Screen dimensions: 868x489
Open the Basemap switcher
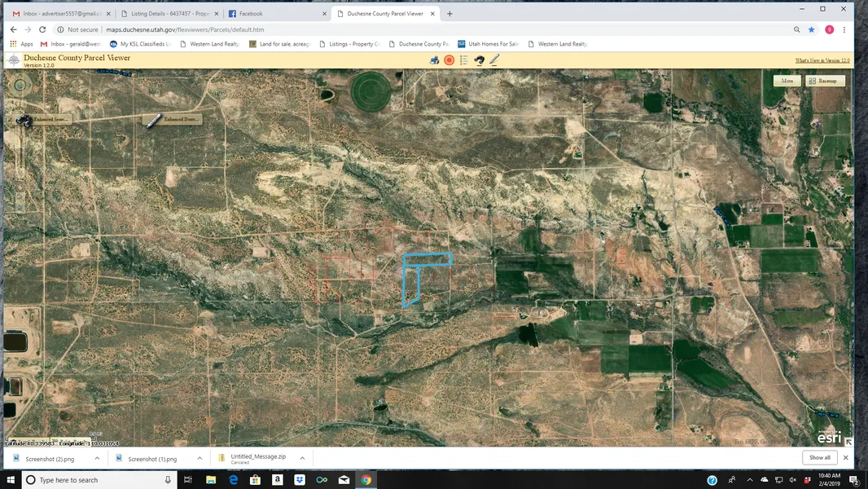point(826,81)
